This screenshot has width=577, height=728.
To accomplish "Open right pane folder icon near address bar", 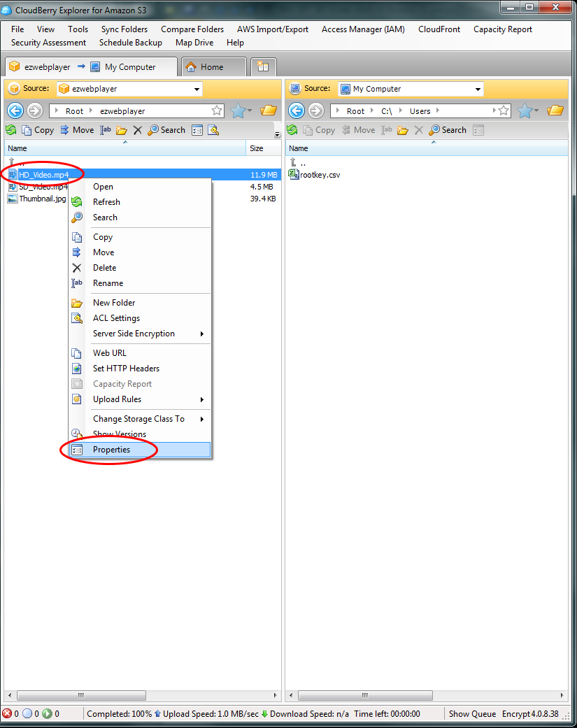I will tap(555, 110).
